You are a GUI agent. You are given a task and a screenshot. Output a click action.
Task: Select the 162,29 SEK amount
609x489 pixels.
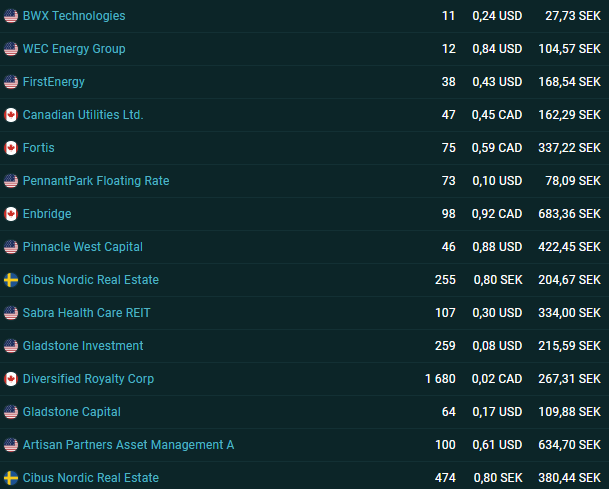click(x=569, y=115)
